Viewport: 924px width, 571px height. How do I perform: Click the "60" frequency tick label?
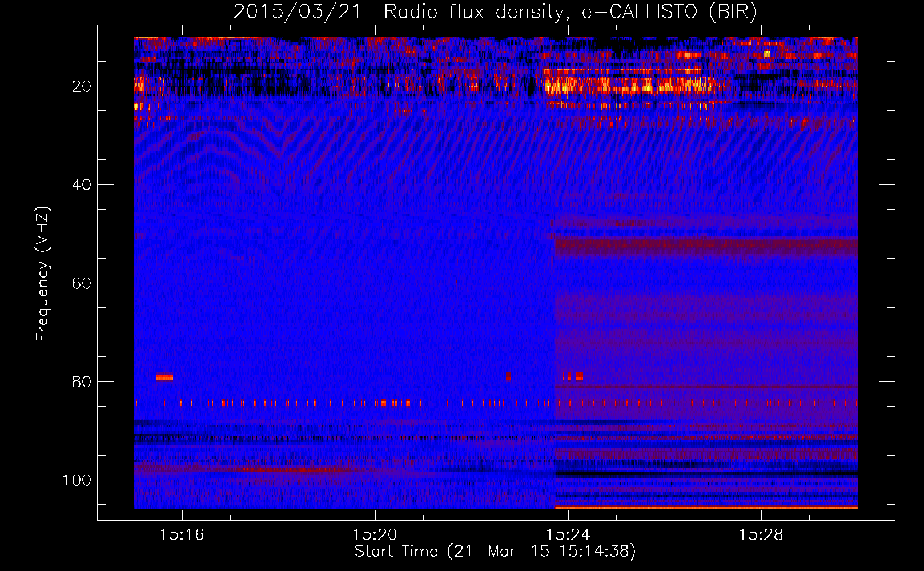(82, 283)
